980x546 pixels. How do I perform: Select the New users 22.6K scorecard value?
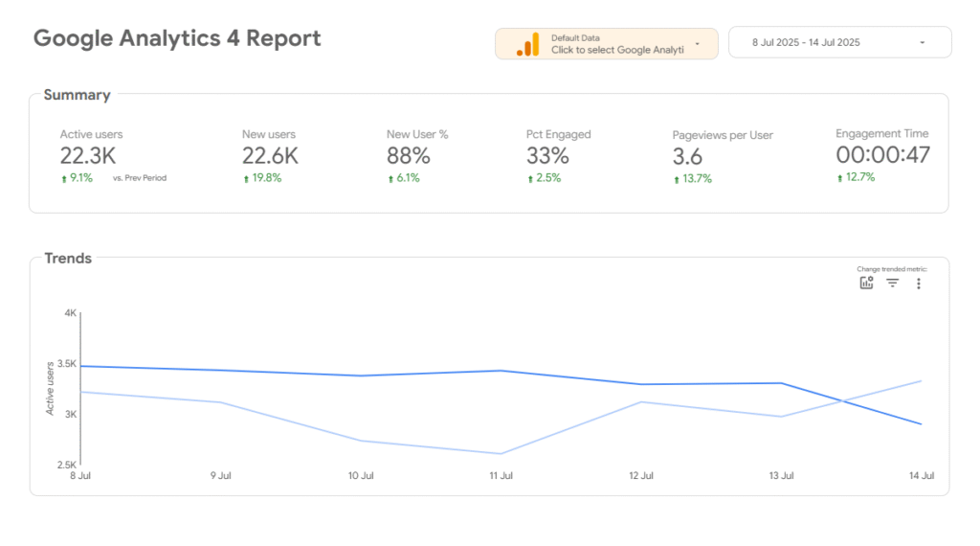(x=270, y=156)
